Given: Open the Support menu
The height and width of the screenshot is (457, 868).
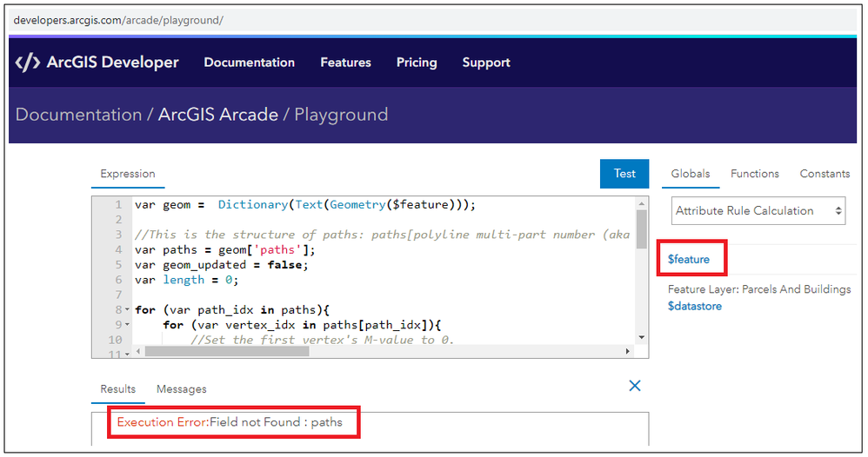Looking at the screenshot, I should 486,63.
